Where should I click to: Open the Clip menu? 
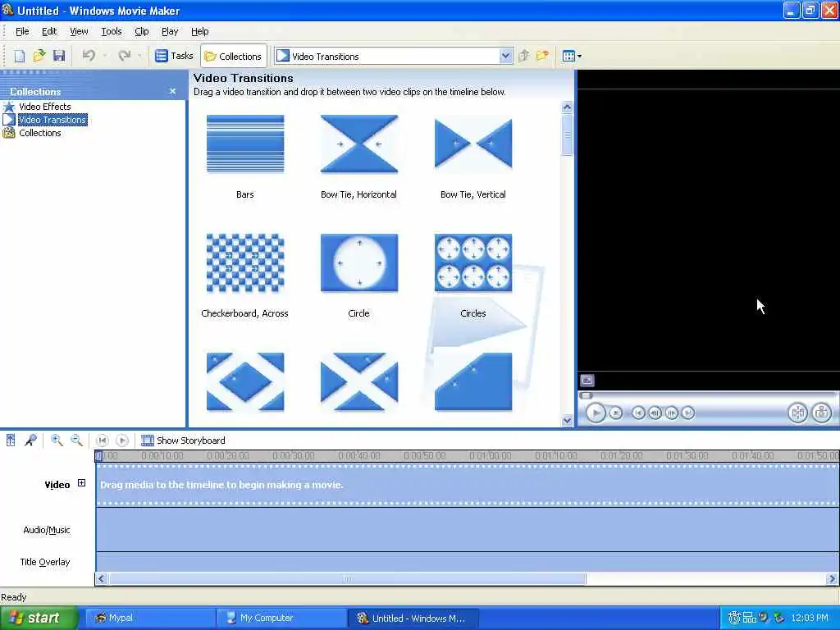tap(141, 31)
